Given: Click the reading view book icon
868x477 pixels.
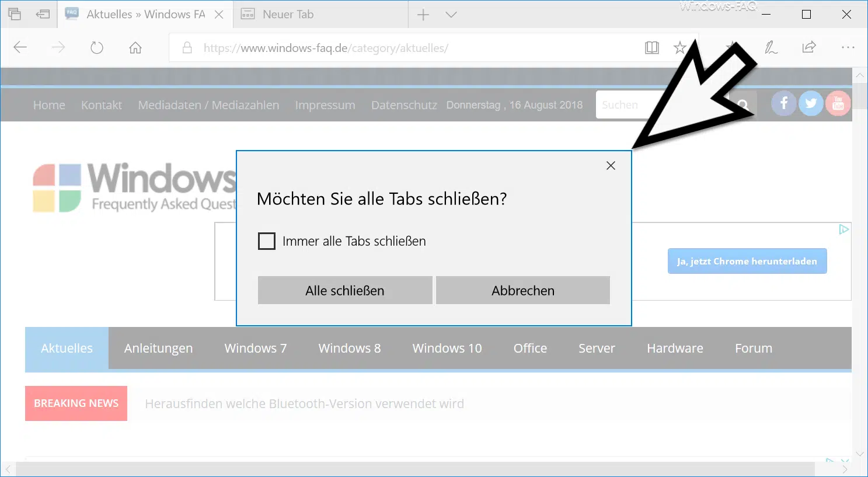Looking at the screenshot, I should pos(651,48).
